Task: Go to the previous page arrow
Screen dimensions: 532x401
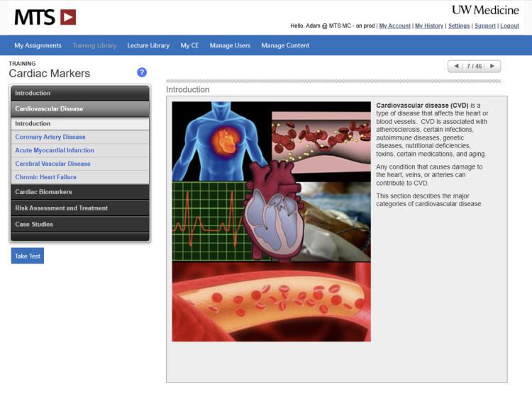Action: click(456, 66)
